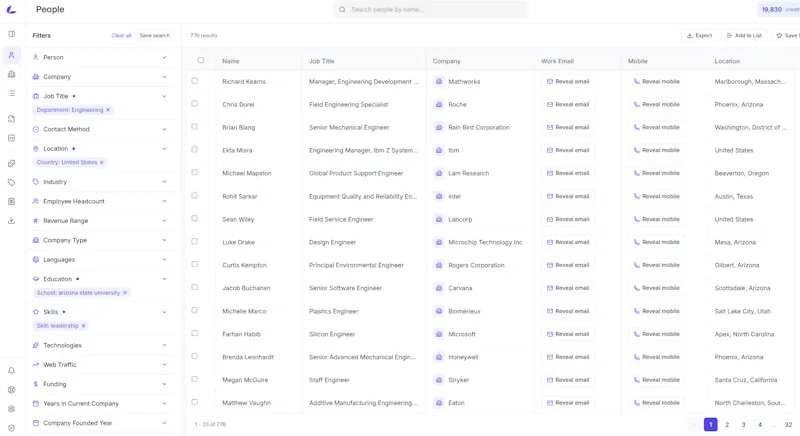Expand the Company filter section

coord(100,77)
